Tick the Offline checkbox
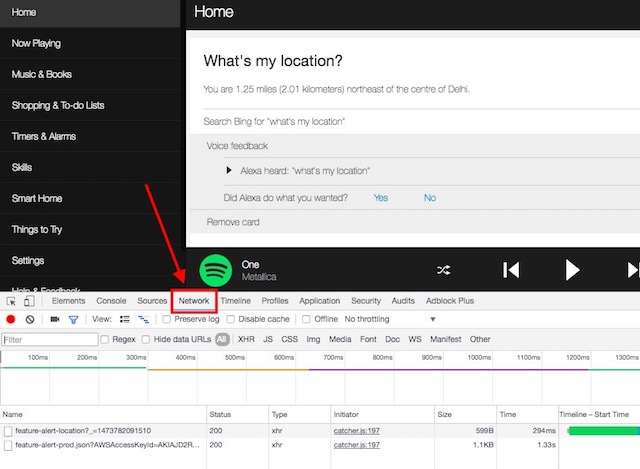 point(306,319)
